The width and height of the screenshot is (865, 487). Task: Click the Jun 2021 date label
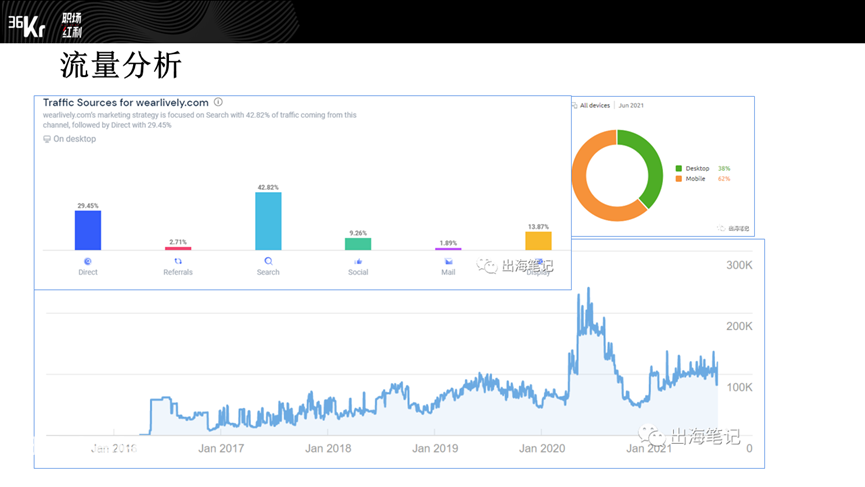click(631, 105)
